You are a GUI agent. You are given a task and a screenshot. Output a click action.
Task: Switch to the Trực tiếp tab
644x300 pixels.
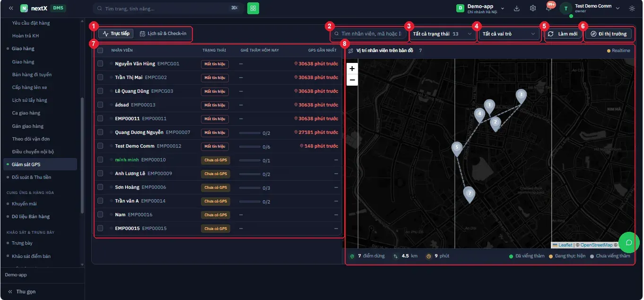(116, 34)
